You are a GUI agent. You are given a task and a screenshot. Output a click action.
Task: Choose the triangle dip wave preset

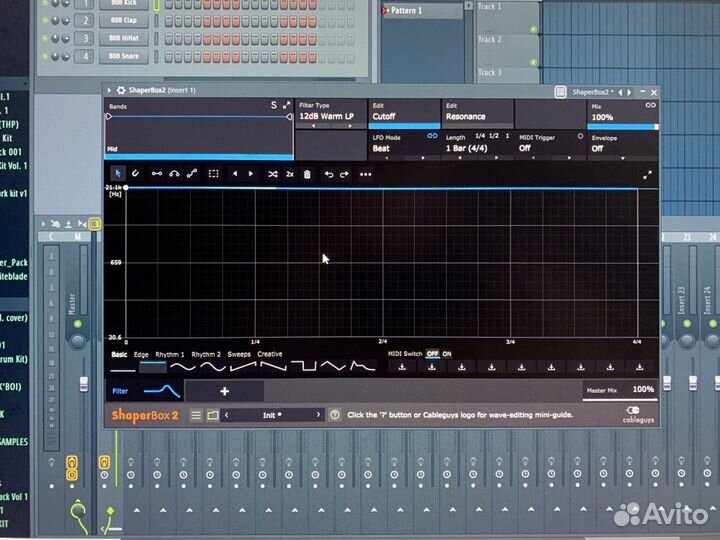point(333,366)
